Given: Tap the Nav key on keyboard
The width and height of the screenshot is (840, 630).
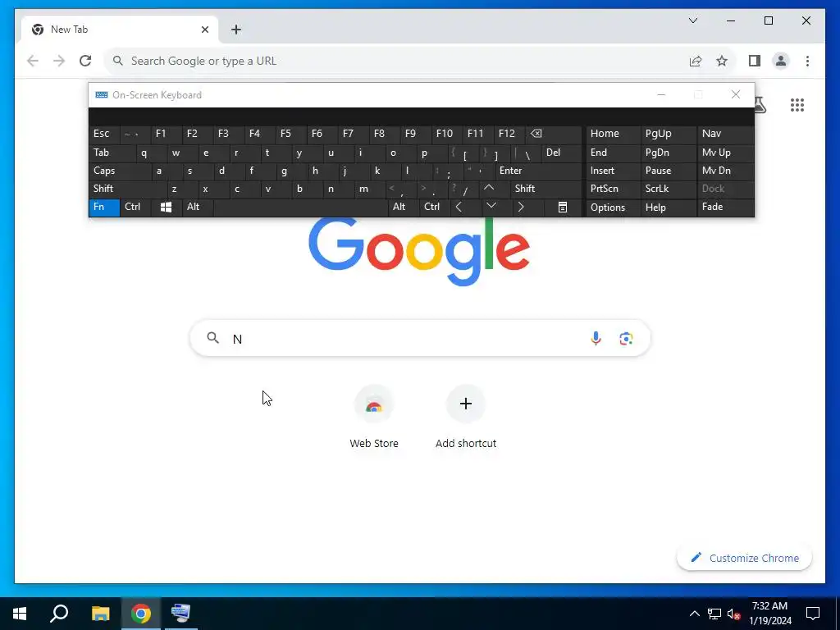Looking at the screenshot, I should [725, 134].
